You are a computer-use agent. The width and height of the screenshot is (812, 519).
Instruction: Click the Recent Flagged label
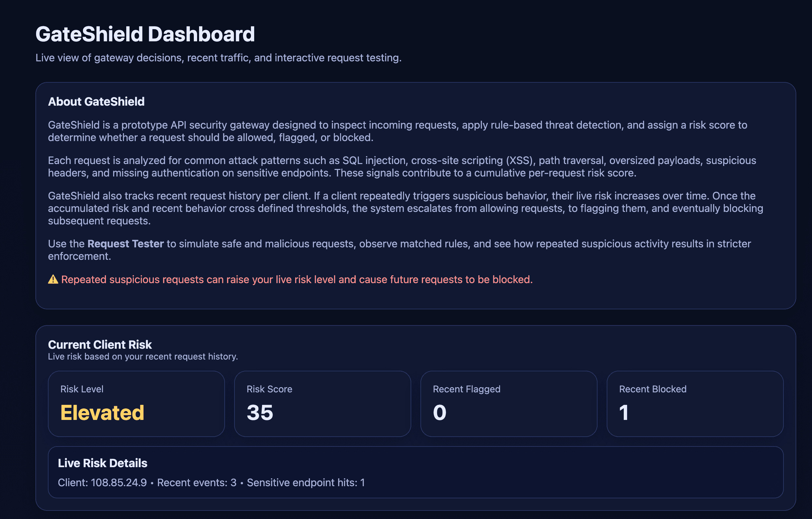pos(467,389)
